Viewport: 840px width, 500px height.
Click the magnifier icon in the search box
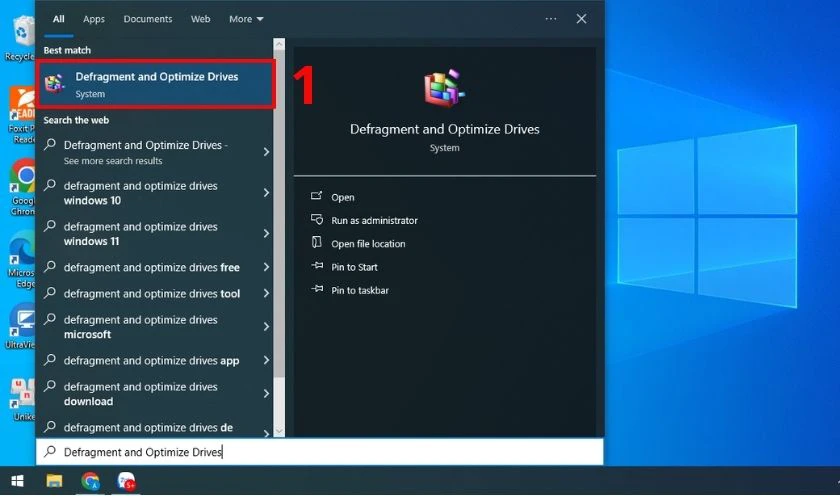(50, 452)
